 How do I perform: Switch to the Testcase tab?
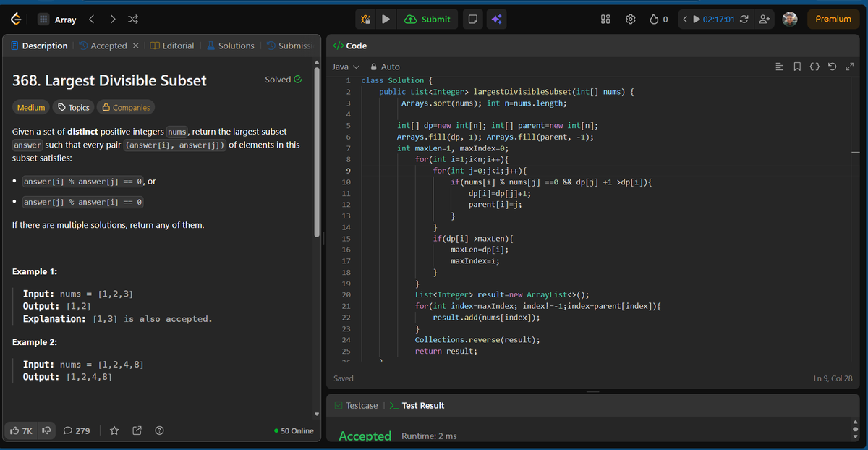pos(356,405)
